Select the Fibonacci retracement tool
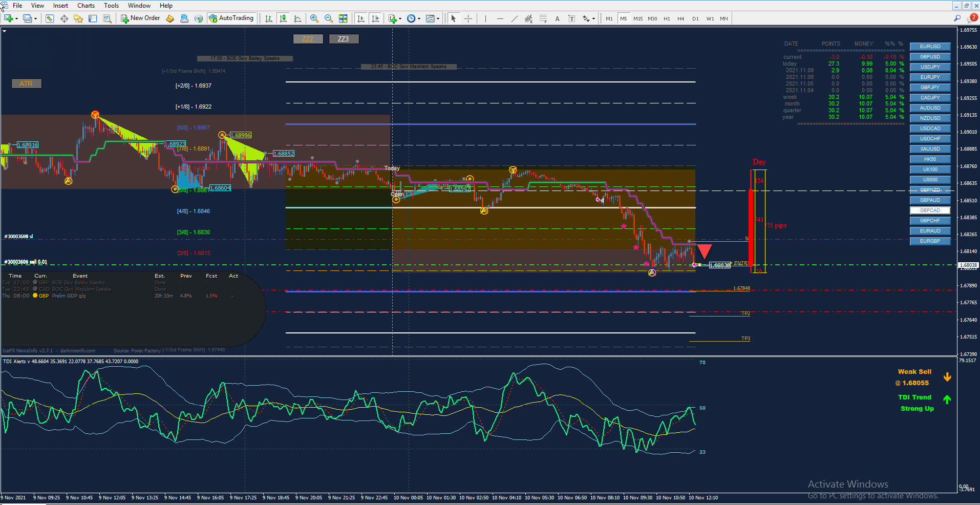Screen dimensions: 980x505 [x=543, y=18]
